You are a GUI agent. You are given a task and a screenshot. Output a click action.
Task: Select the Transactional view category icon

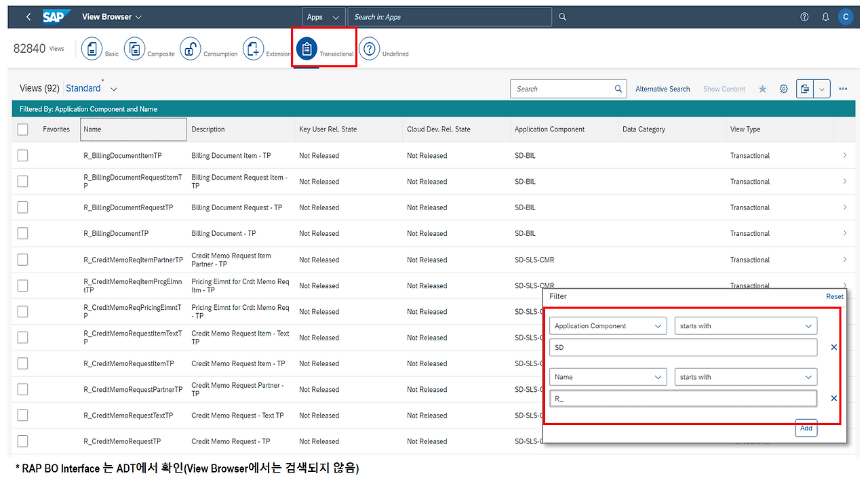305,48
